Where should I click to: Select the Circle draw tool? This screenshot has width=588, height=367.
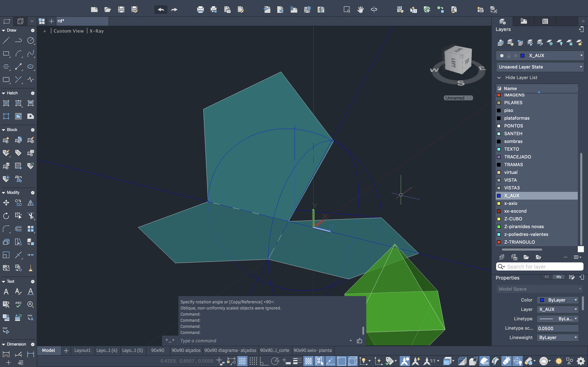point(31,41)
